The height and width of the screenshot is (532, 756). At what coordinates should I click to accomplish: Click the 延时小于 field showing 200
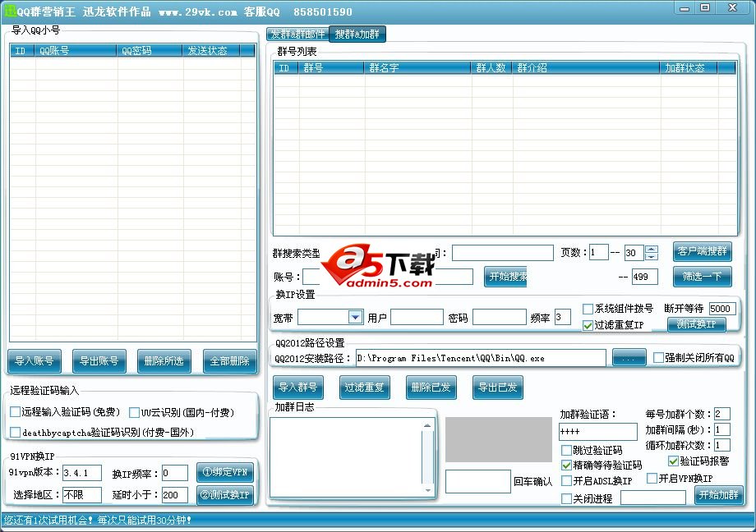pos(174,495)
